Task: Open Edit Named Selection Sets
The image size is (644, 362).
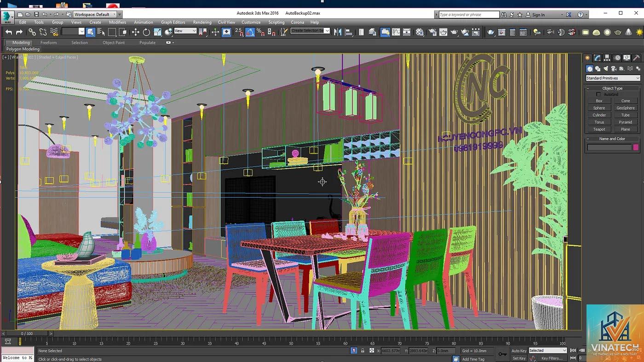Action: 284,32
